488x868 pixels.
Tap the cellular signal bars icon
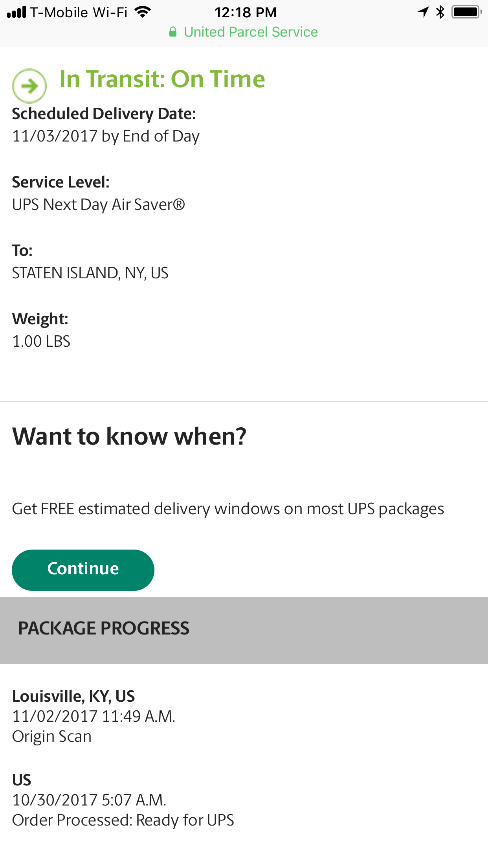click(x=17, y=12)
